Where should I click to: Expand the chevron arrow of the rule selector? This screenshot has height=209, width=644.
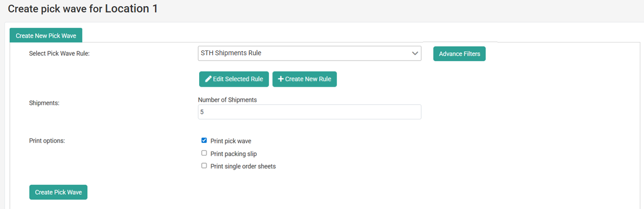(414, 53)
